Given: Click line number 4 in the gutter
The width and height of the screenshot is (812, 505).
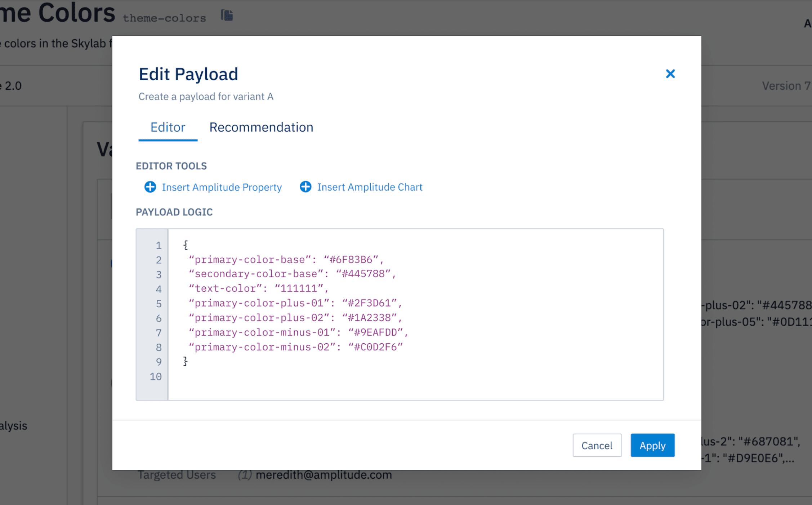Looking at the screenshot, I should pyautogui.click(x=158, y=289).
